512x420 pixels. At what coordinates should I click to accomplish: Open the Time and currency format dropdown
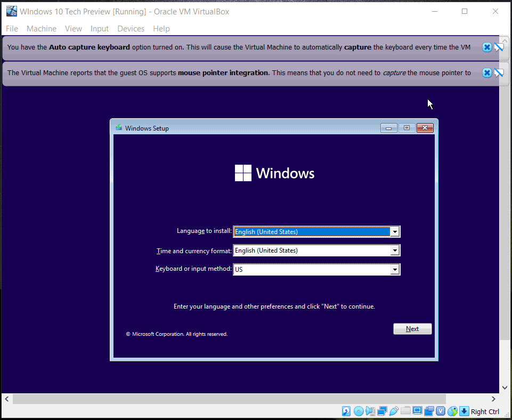(x=395, y=251)
